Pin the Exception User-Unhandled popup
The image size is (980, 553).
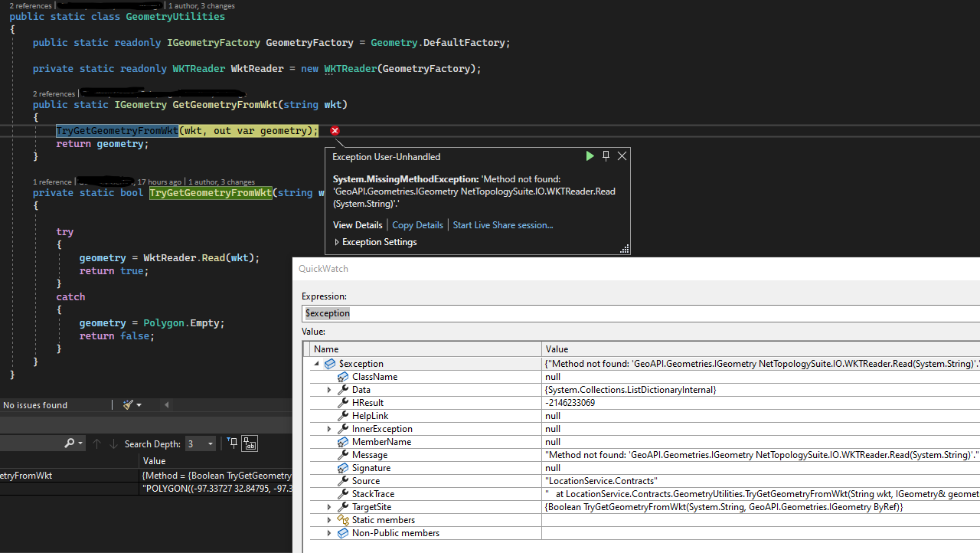(605, 155)
